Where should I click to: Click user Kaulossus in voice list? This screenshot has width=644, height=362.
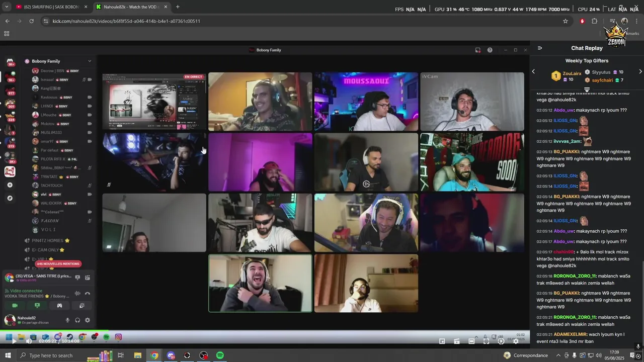[x=49, y=97]
